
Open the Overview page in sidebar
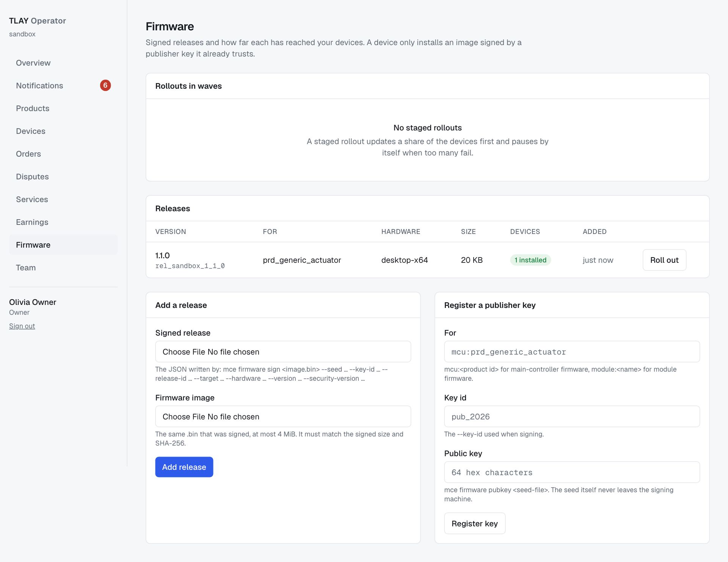(x=63, y=63)
